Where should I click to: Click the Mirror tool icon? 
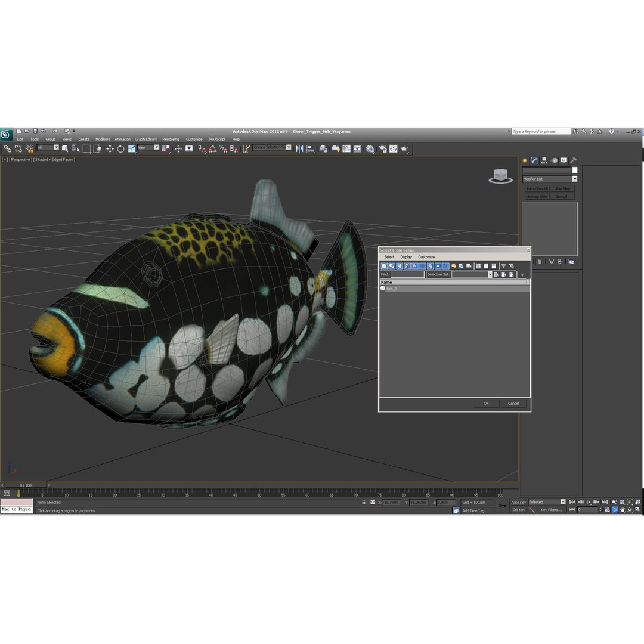[x=299, y=148]
